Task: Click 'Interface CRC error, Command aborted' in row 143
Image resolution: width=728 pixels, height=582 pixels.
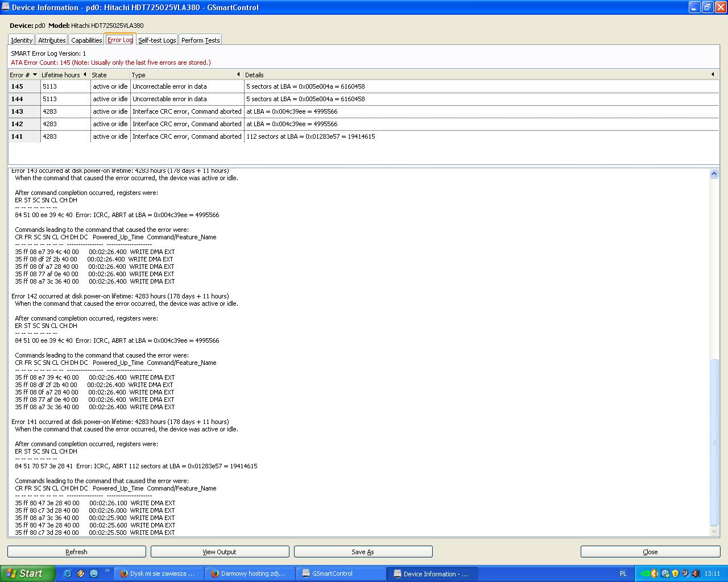Action: click(x=187, y=111)
